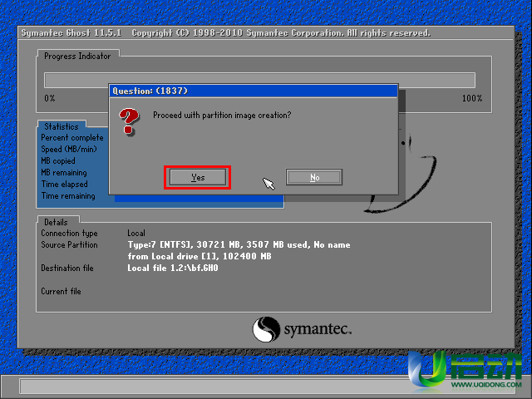Click the progress indicator bar
The width and height of the screenshot is (532, 399).
point(259,80)
